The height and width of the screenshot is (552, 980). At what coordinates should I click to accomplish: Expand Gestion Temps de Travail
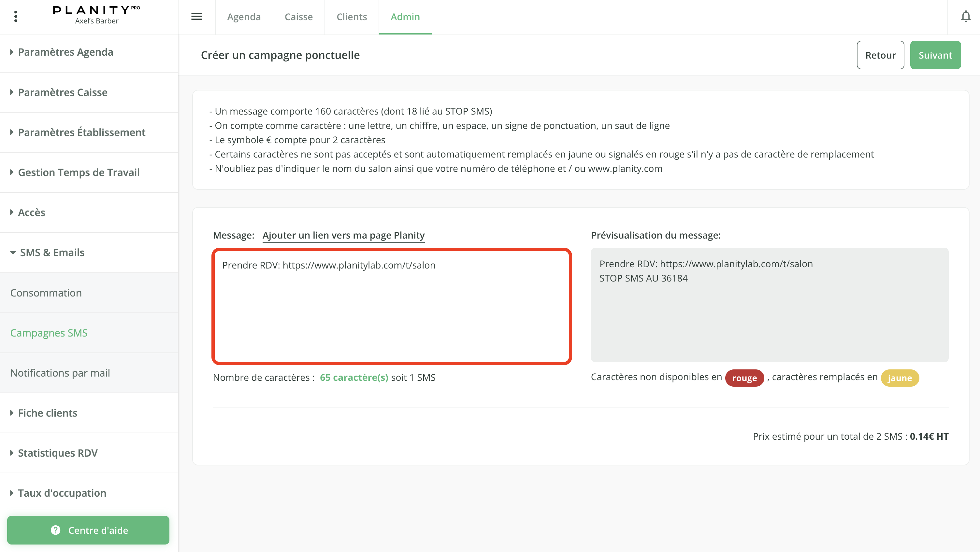tap(79, 172)
